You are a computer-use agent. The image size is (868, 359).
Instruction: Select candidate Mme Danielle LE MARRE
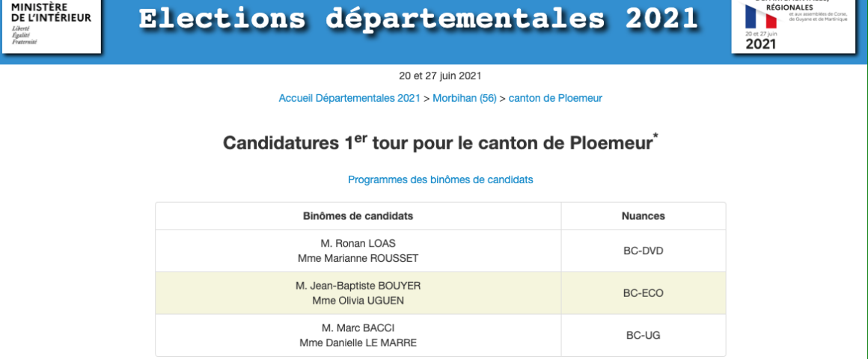[x=358, y=343]
